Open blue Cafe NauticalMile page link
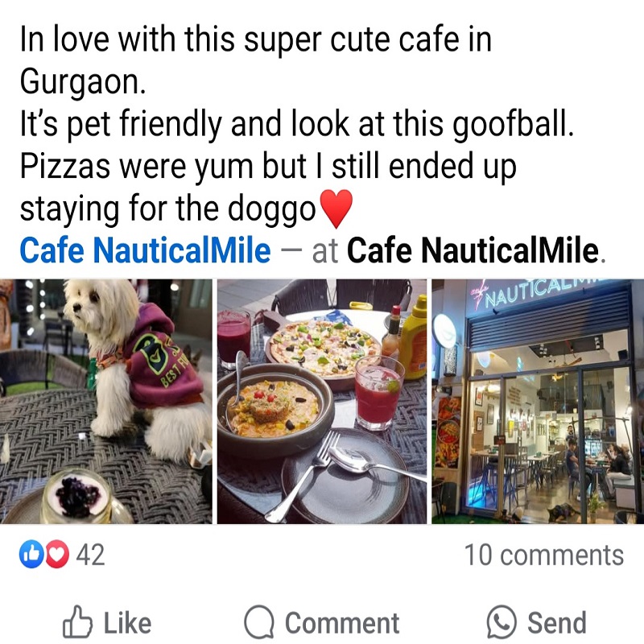Screen dimensions: 644x644 pos(146,250)
